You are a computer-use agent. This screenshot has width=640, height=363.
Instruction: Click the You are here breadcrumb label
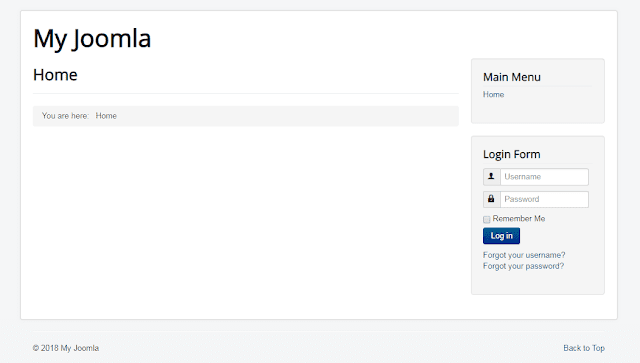coord(65,116)
